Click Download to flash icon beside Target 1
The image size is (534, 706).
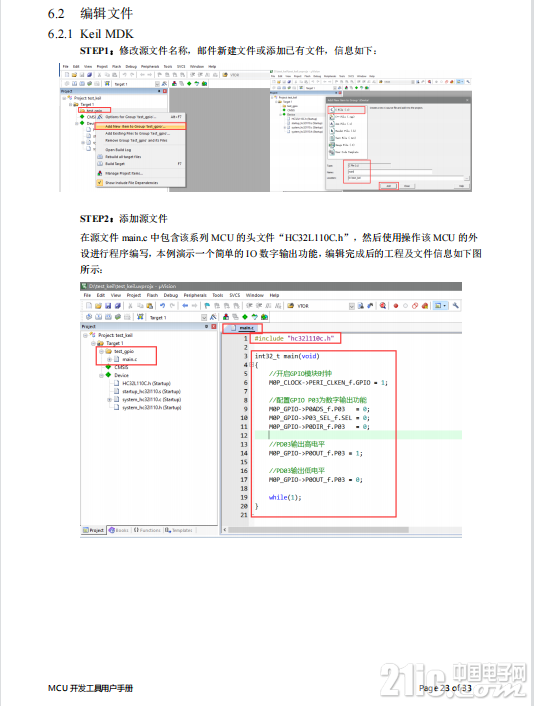click(x=140, y=317)
